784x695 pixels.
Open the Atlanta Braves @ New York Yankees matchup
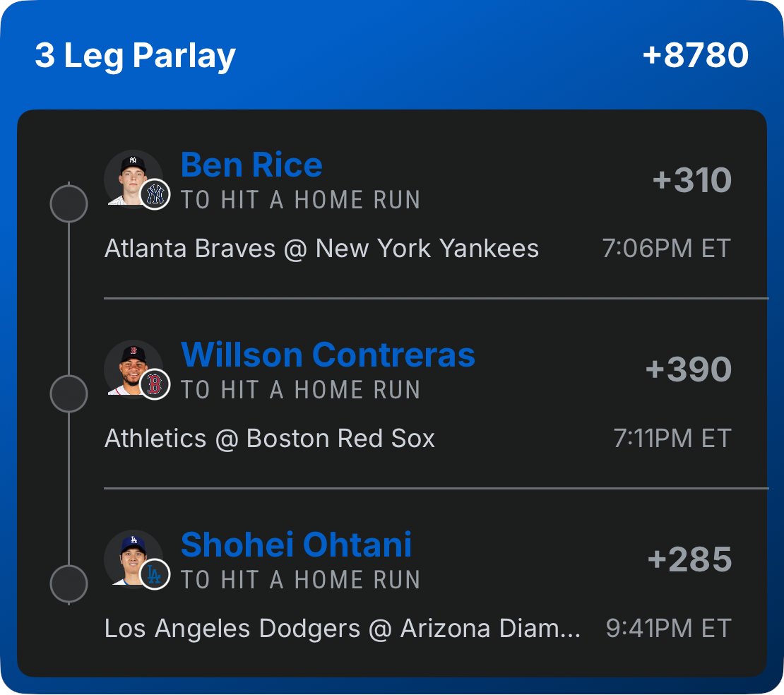[321, 249]
